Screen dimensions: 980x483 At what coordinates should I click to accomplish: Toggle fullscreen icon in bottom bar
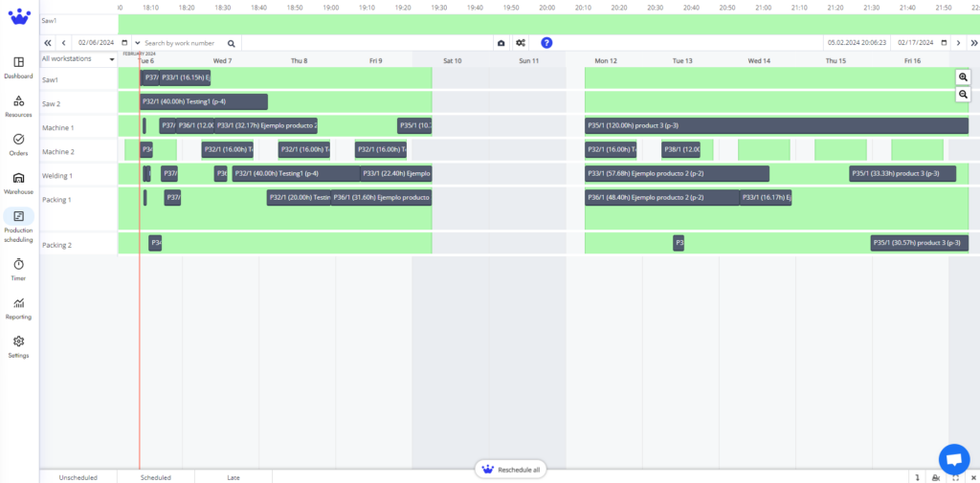(x=956, y=477)
